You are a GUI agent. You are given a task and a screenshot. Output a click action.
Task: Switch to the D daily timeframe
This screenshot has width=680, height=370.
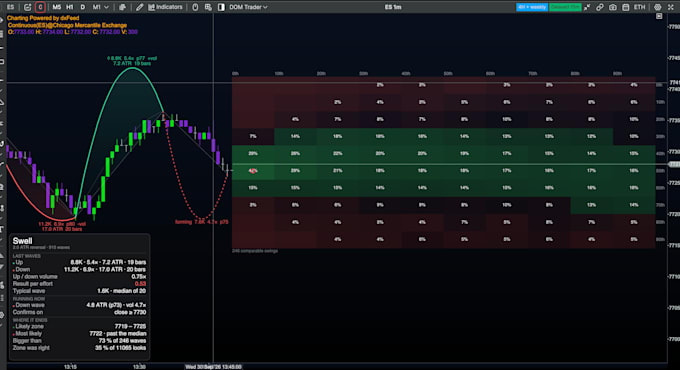point(83,7)
